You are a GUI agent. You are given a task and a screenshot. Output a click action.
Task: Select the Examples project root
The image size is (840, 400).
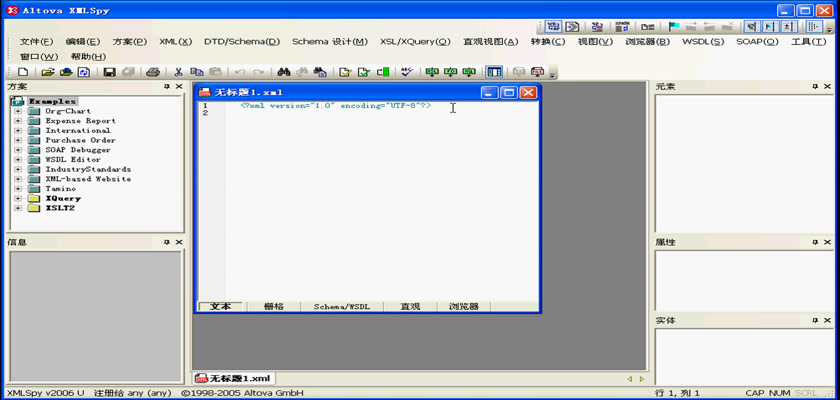[x=52, y=101]
